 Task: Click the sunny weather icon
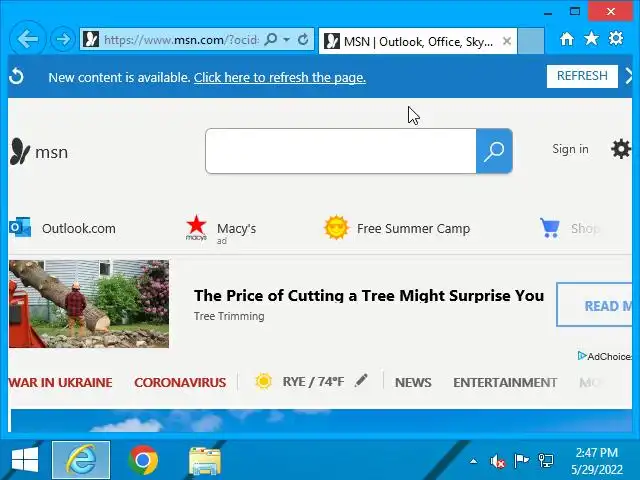pos(263,382)
